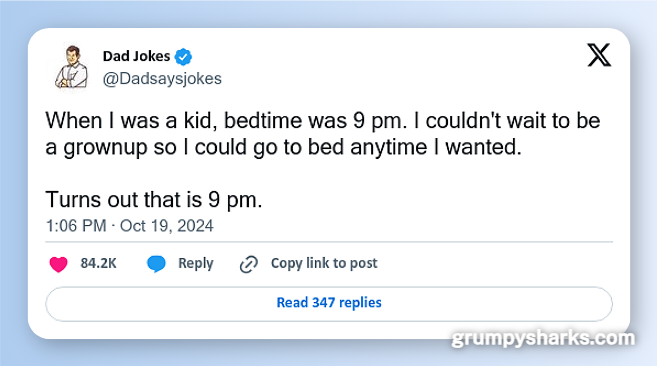The width and height of the screenshot is (657, 366).
Task: Open the 1:06 PM timestamp
Action: 76,226
